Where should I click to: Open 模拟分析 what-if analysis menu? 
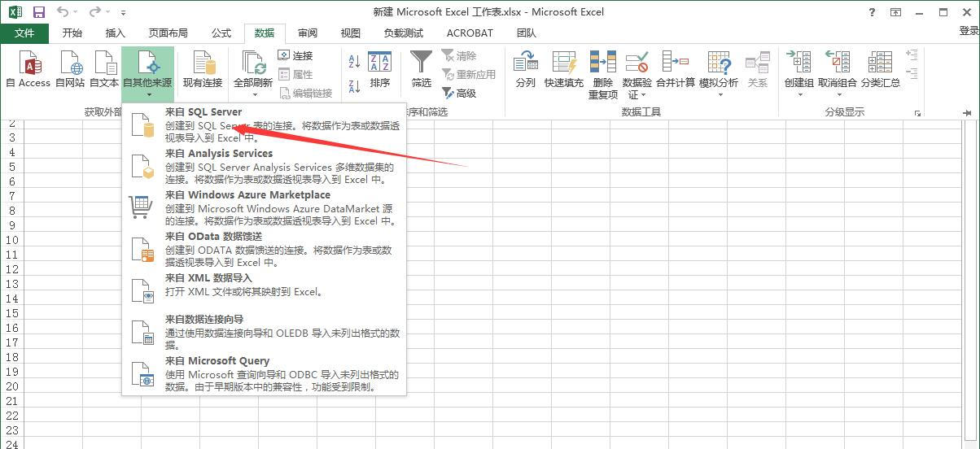[719, 74]
